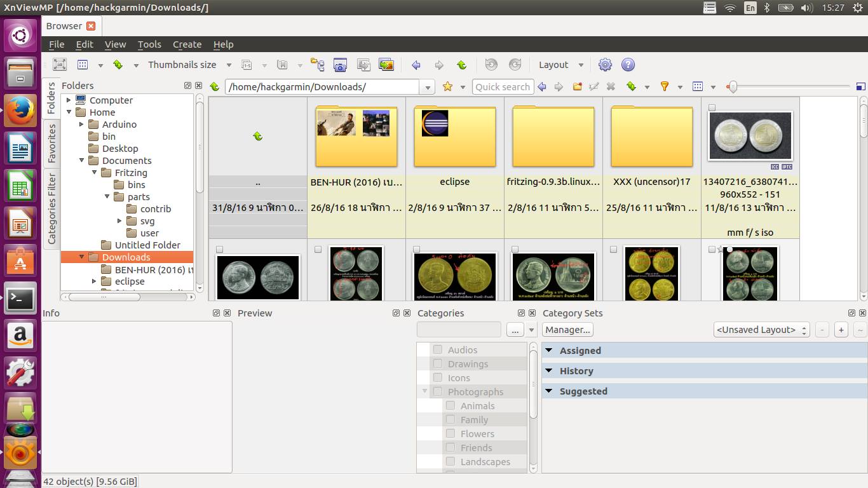Click the slideshow picture icon in main toolbar
Image resolution: width=868 pixels, height=488 pixels.
386,65
